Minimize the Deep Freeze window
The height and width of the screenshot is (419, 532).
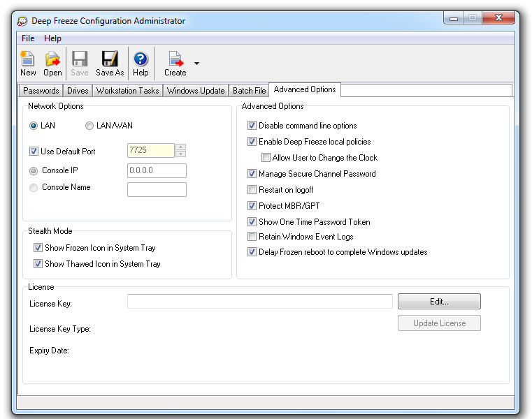pos(454,18)
